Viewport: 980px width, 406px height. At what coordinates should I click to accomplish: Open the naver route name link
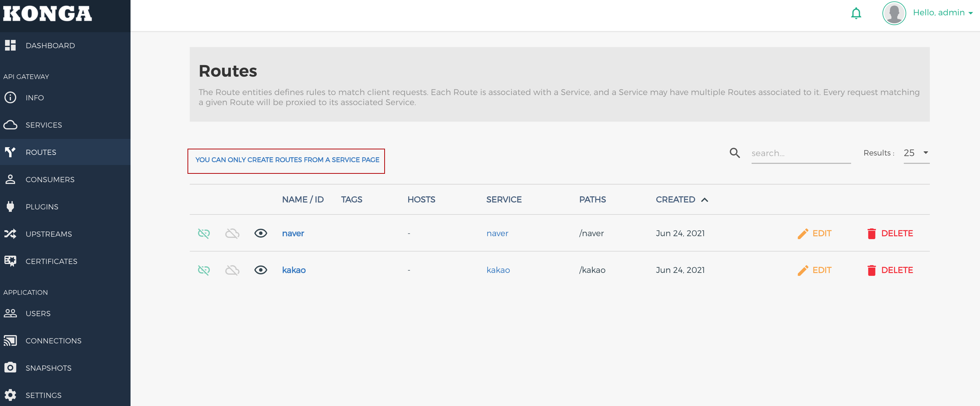[x=293, y=233]
